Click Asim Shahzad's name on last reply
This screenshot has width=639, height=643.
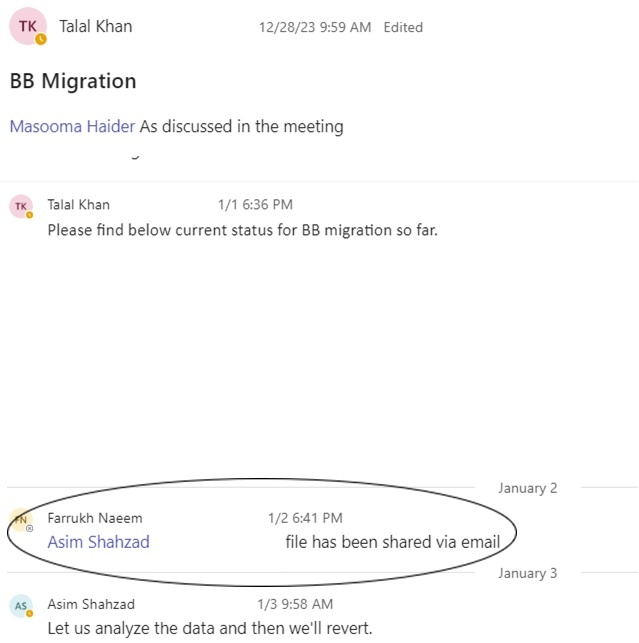pyautogui.click(x=91, y=604)
